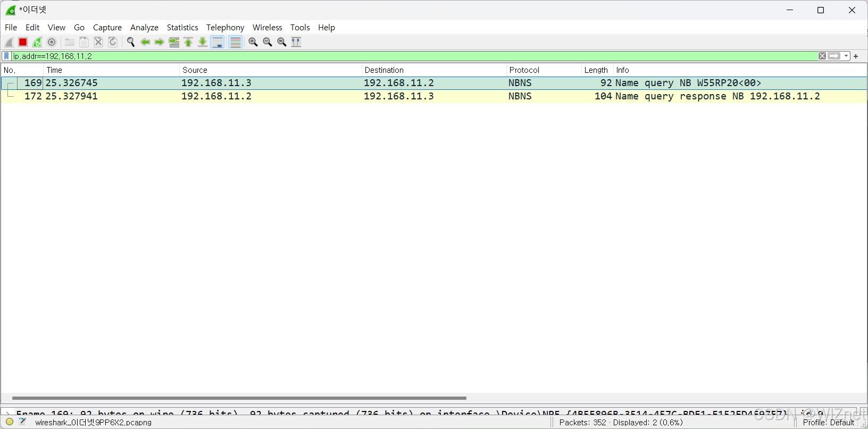Image resolution: width=868 pixels, height=429 pixels.
Task: Open the Help menu
Action: 327,28
